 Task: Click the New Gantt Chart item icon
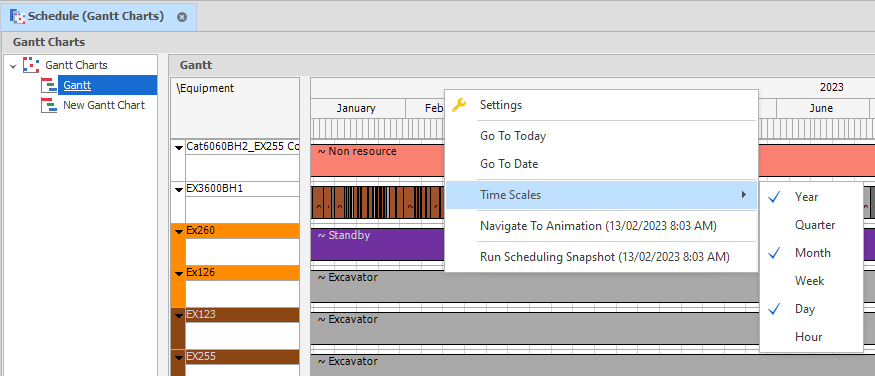[x=49, y=105]
